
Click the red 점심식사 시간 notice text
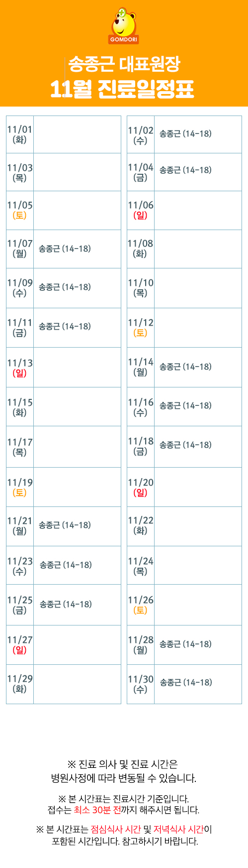[x=116, y=829]
